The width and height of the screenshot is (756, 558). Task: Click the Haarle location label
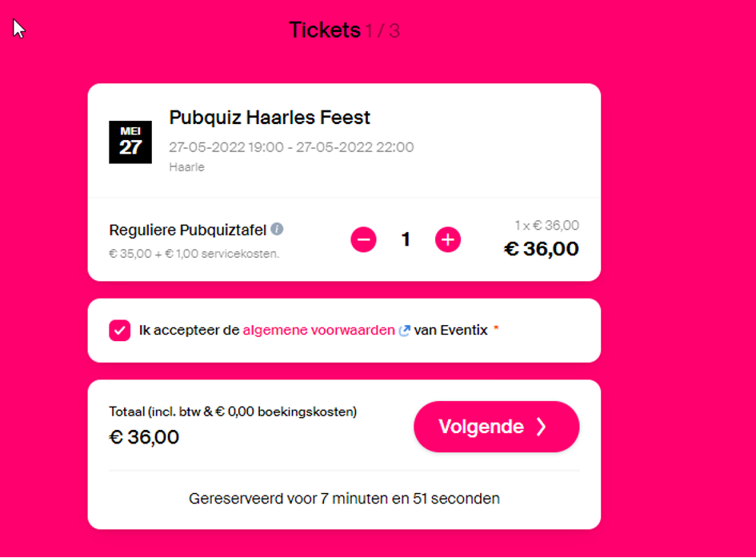[x=186, y=167]
